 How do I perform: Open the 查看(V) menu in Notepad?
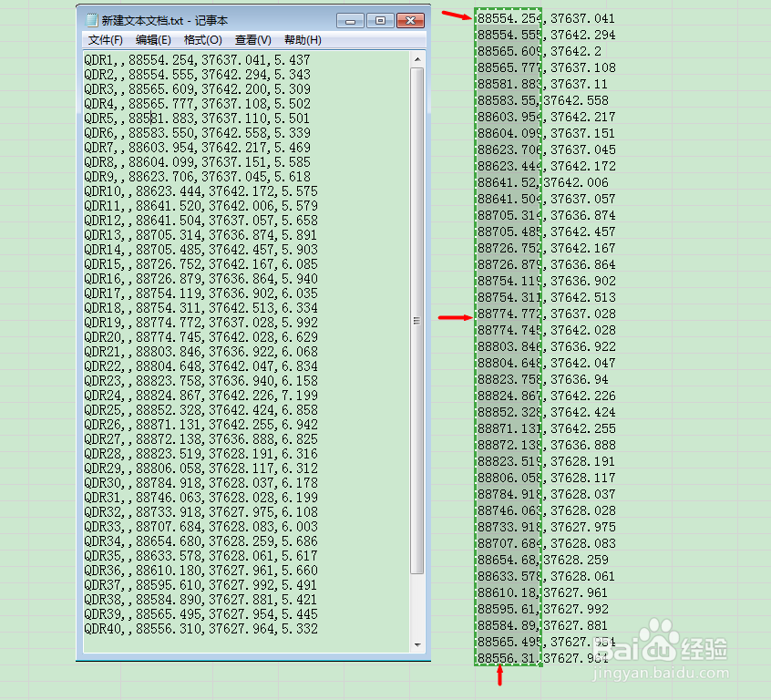coord(252,40)
